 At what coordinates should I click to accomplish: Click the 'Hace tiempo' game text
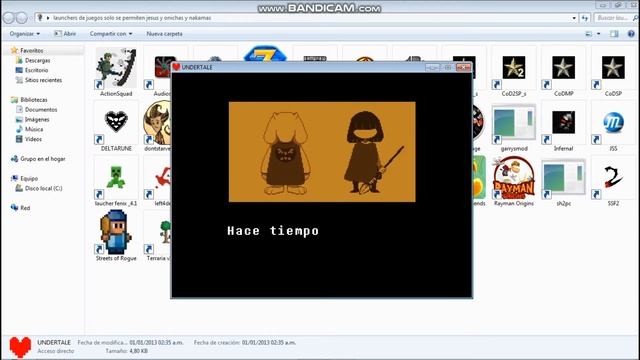coord(273,231)
